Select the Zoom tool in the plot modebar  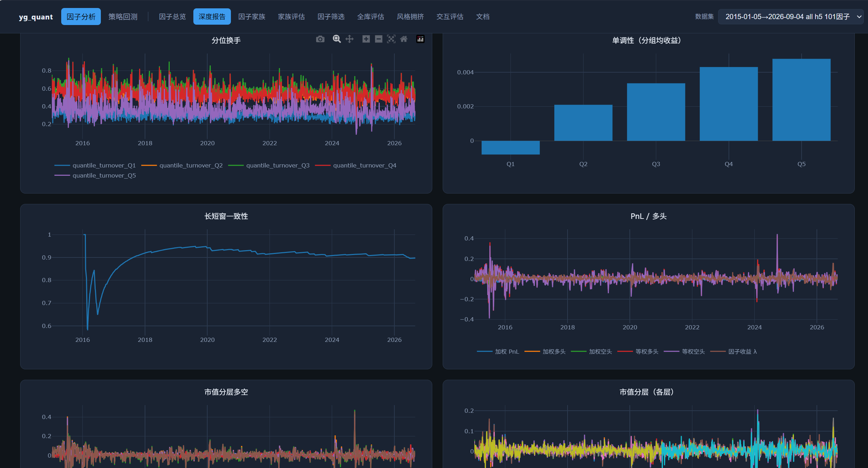tap(336, 39)
